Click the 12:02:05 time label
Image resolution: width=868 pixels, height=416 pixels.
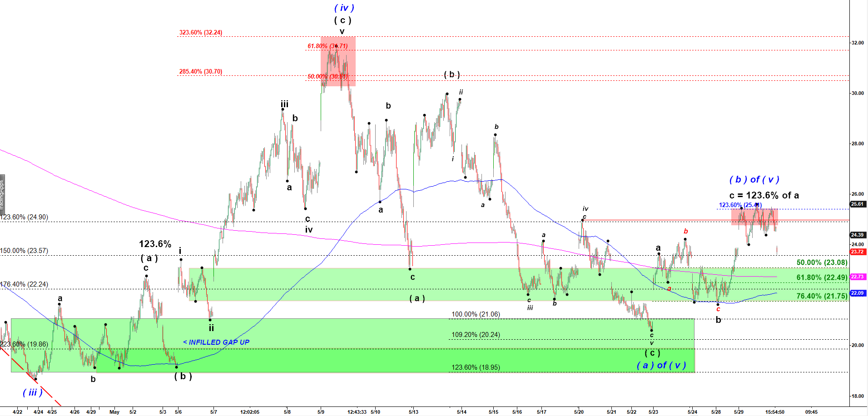[250, 412]
